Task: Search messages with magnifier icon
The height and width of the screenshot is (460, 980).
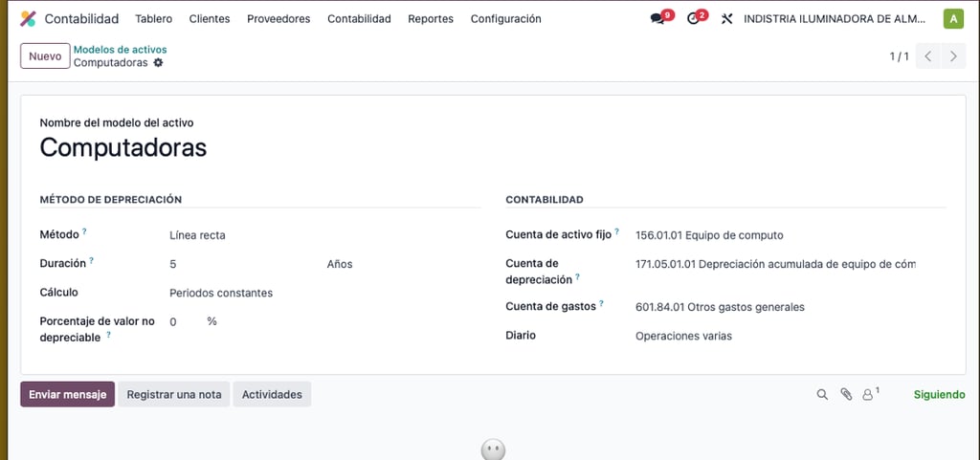Action: click(822, 394)
